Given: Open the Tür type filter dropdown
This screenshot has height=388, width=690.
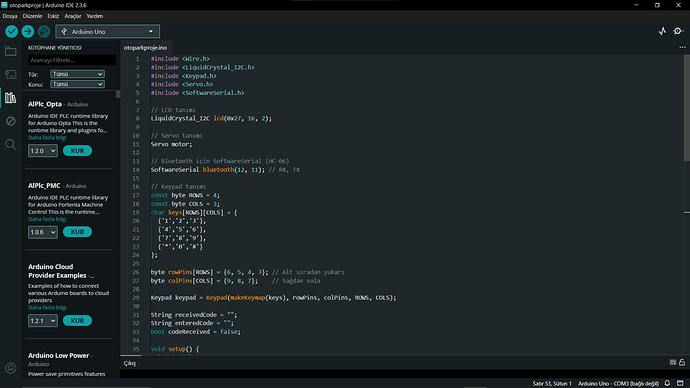Looking at the screenshot, I should (x=77, y=74).
